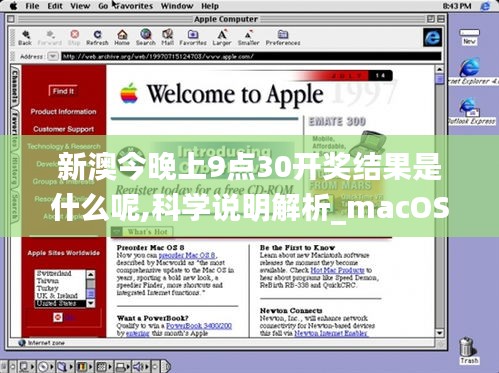Click into the Address URL field
The height and width of the screenshot is (373, 499).
251,56
